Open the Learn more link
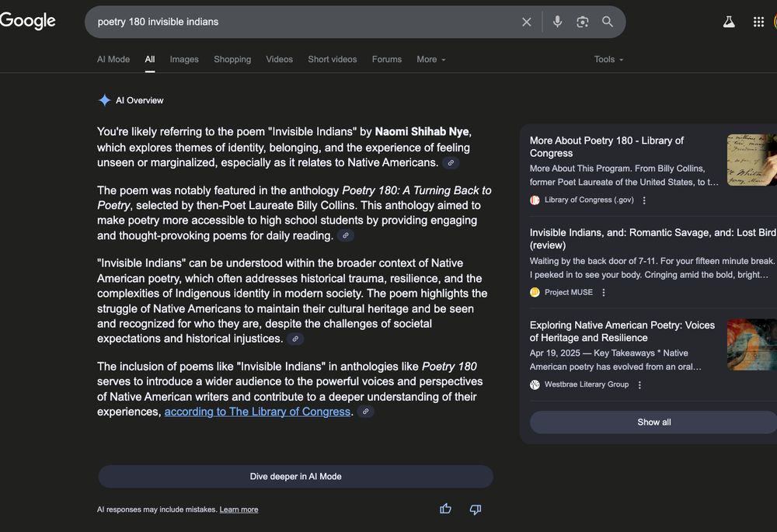The image size is (777, 532). pyautogui.click(x=239, y=509)
